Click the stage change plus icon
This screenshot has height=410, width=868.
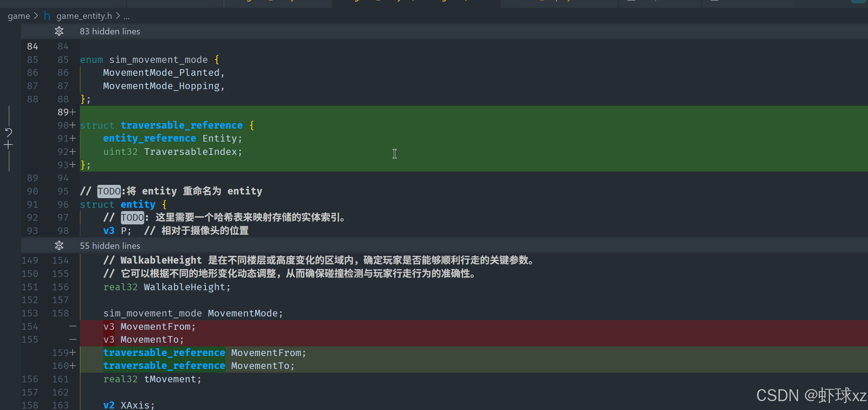pyautogui.click(x=9, y=145)
